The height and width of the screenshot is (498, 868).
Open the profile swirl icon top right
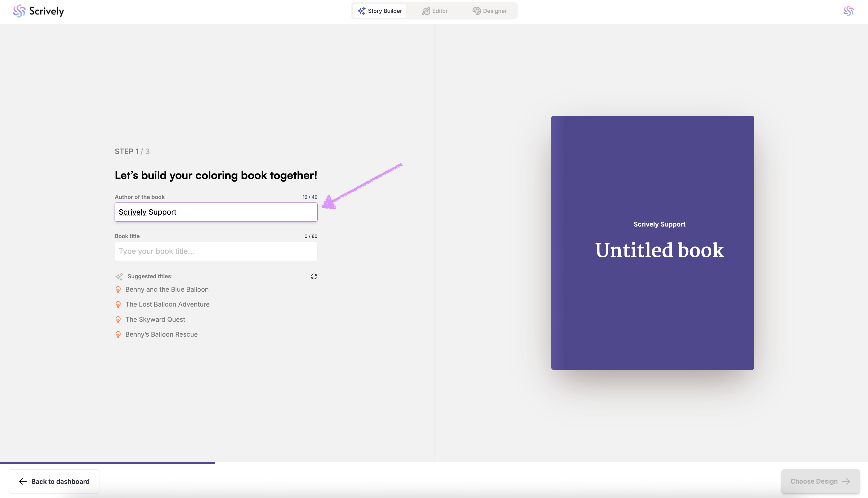pos(848,11)
